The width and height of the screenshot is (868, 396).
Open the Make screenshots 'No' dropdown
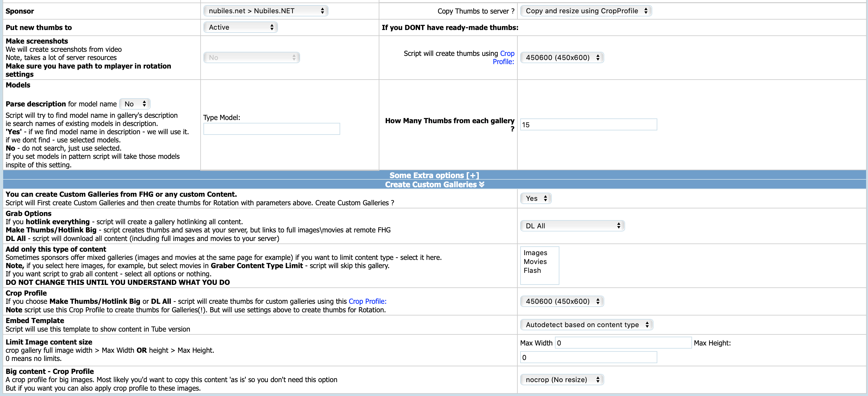(251, 57)
